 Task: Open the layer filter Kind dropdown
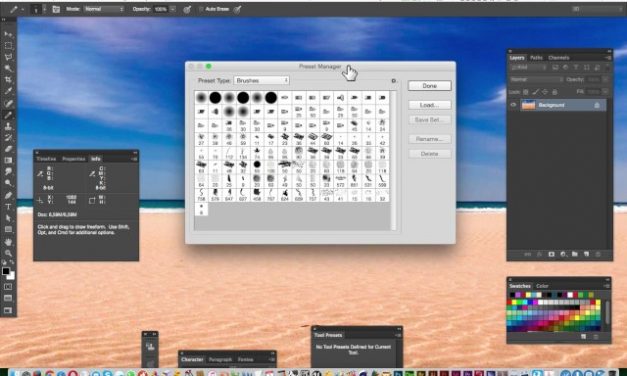(x=528, y=68)
